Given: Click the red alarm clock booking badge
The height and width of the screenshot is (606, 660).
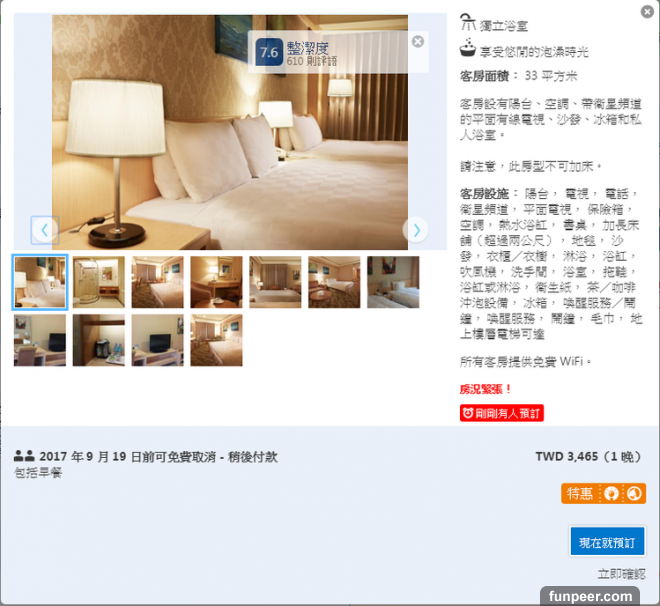Looking at the screenshot, I should point(502,413).
